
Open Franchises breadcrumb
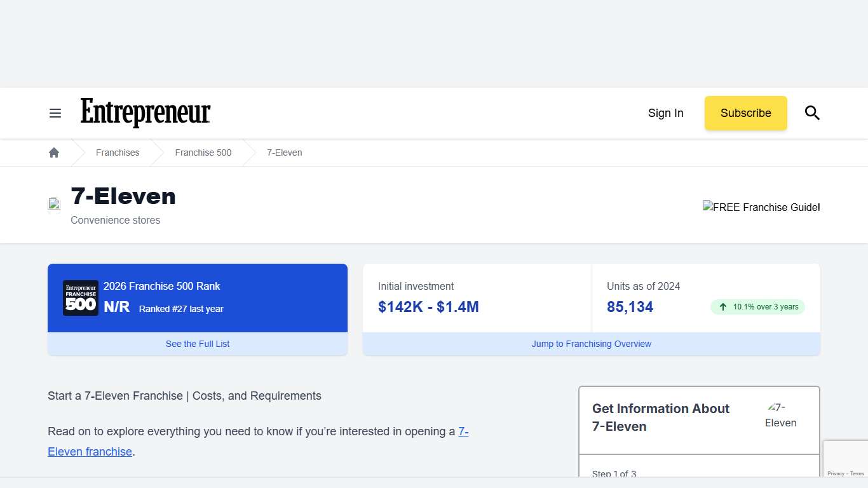tap(118, 152)
